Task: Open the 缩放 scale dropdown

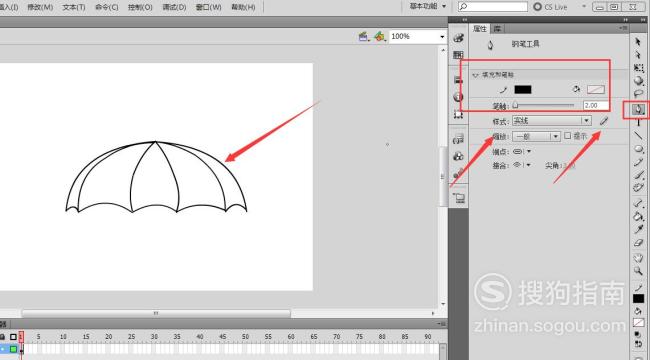Action: (x=536, y=136)
